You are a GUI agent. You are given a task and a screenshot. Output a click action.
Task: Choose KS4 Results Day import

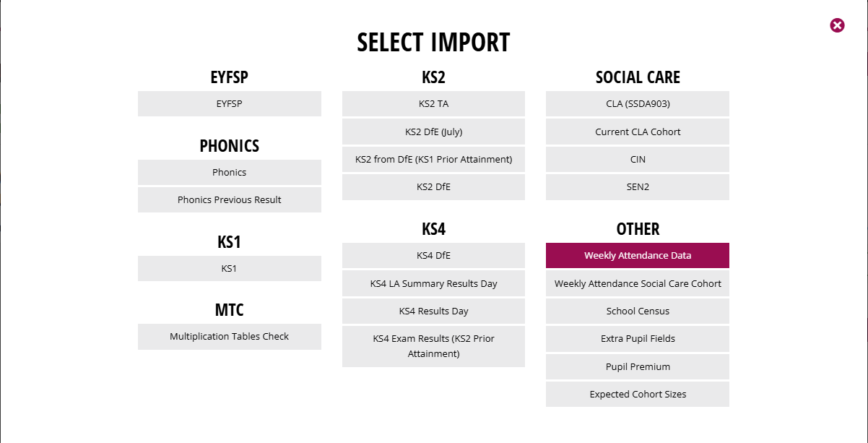coord(433,311)
